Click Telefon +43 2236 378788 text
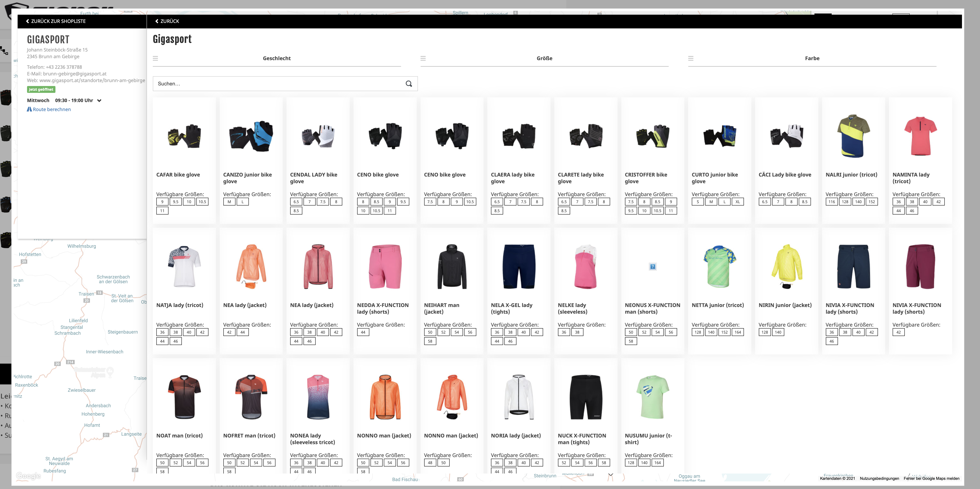The width and height of the screenshot is (980, 489). (x=54, y=67)
